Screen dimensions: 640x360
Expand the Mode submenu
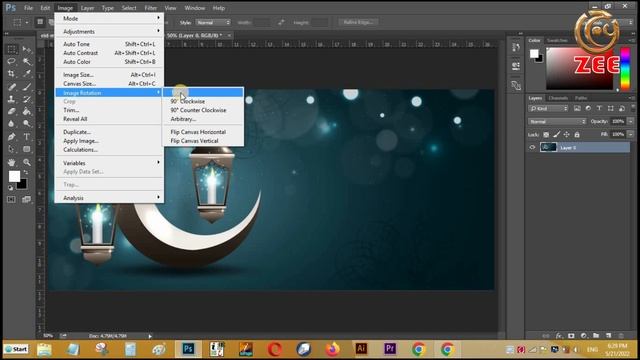point(109,18)
